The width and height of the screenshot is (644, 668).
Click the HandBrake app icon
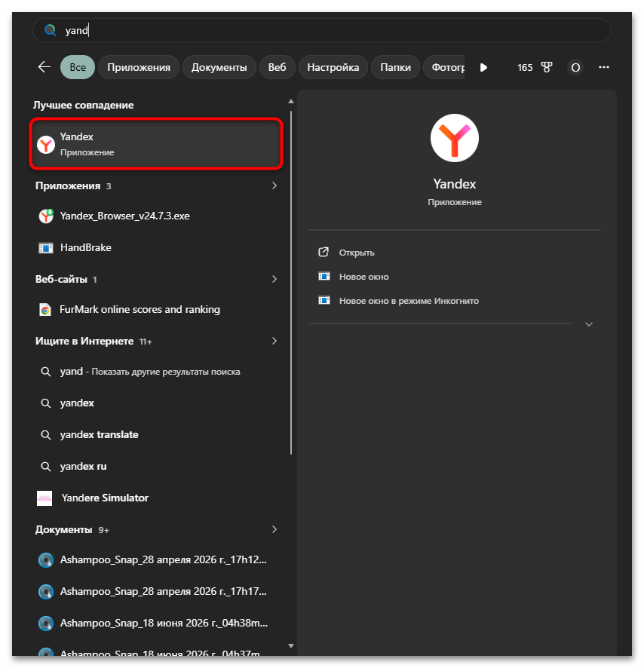click(45, 248)
